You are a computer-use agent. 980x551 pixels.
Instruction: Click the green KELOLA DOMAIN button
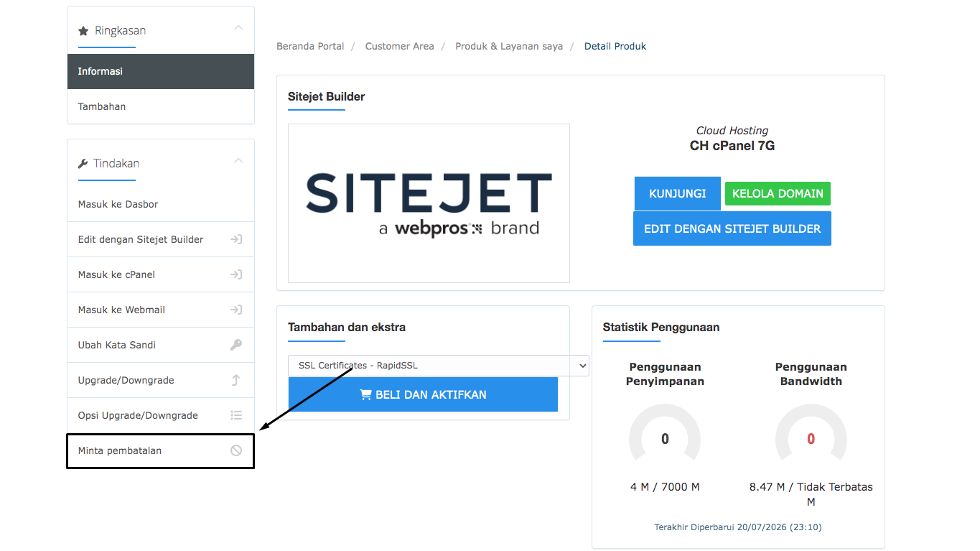[778, 193]
